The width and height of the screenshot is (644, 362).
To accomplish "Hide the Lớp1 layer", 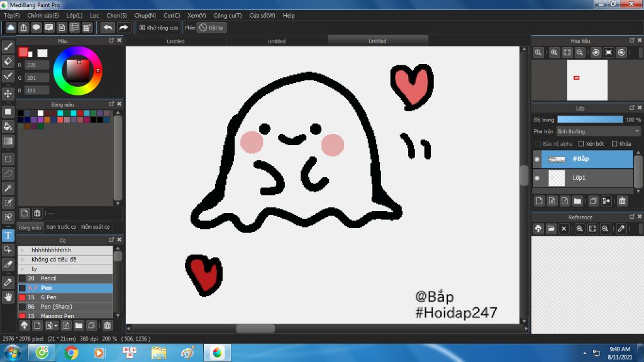I will pyautogui.click(x=537, y=178).
